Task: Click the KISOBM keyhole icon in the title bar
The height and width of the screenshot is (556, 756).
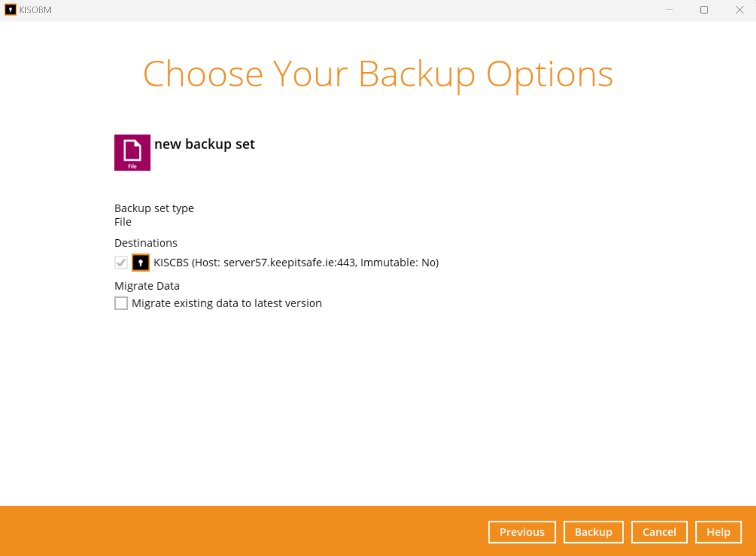Action: (10, 10)
